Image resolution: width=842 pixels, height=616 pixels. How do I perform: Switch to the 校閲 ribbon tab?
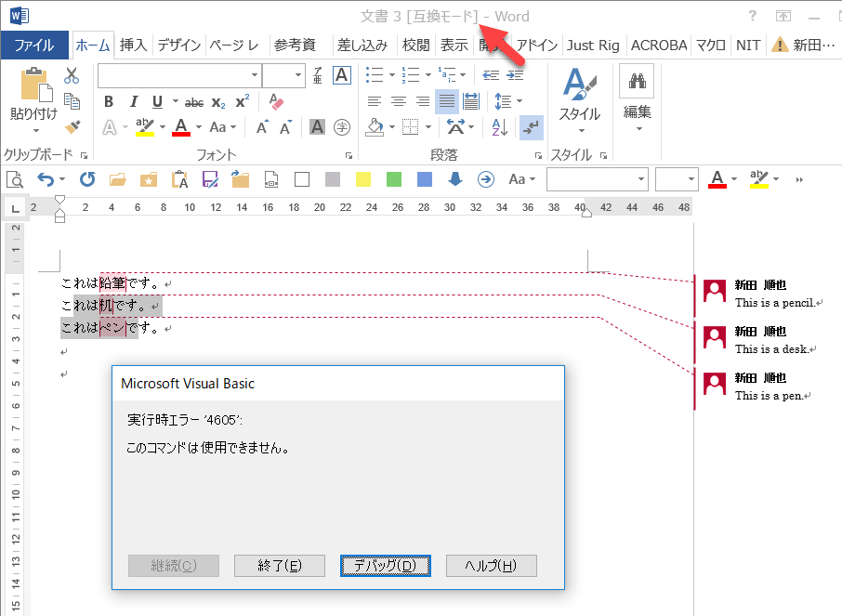coord(415,45)
